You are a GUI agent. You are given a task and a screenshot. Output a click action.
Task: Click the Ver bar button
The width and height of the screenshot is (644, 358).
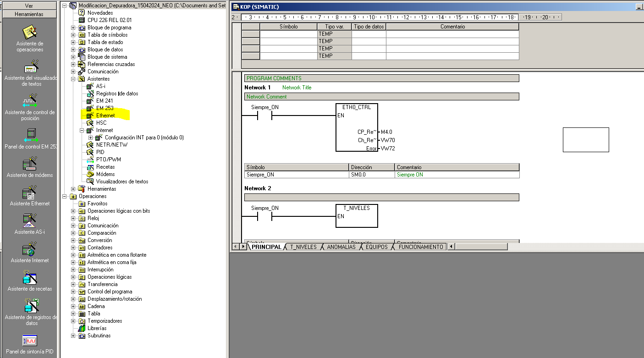pyautogui.click(x=29, y=6)
